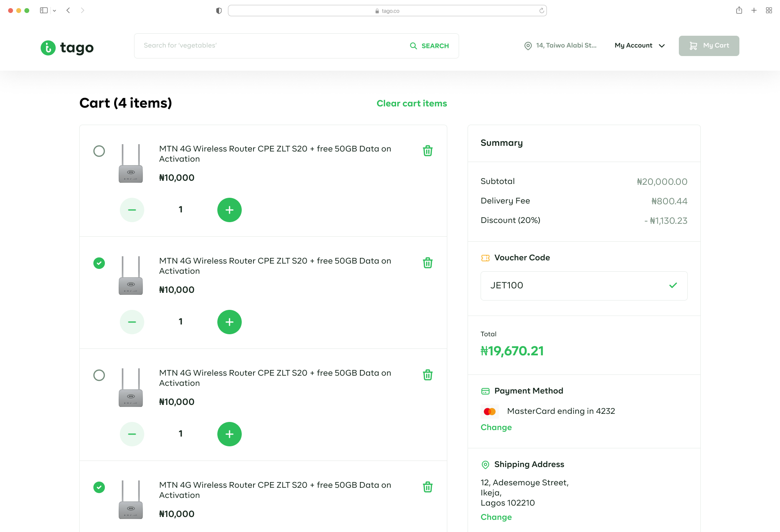Increase quantity of the second router
The width and height of the screenshot is (780, 532).
(x=230, y=322)
